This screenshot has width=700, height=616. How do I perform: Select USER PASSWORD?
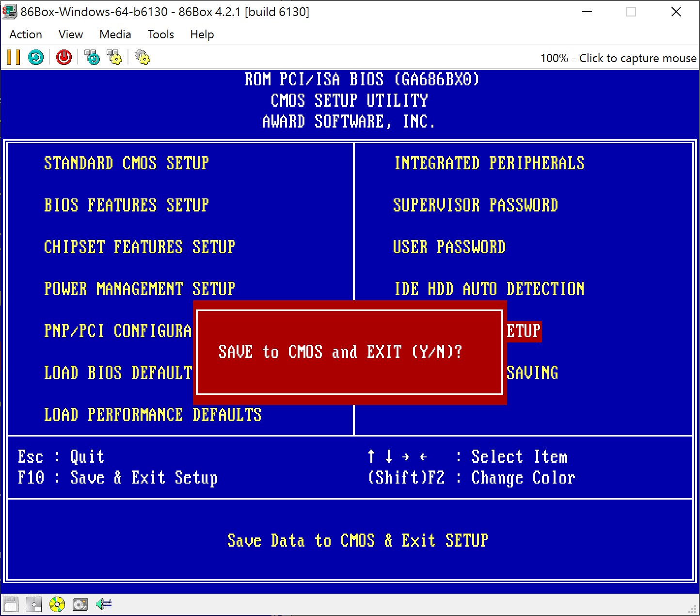[449, 247]
